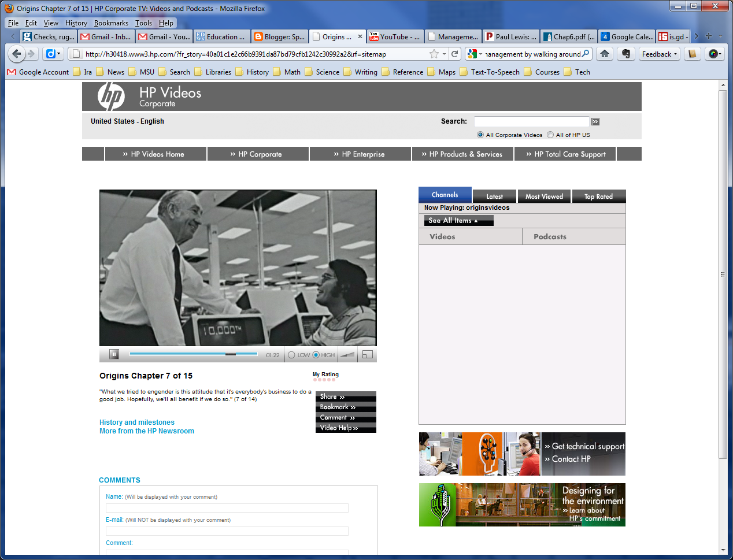Image resolution: width=733 pixels, height=560 pixels.
Task: Switch to the Top Rated tab
Action: [x=599, y=196]
